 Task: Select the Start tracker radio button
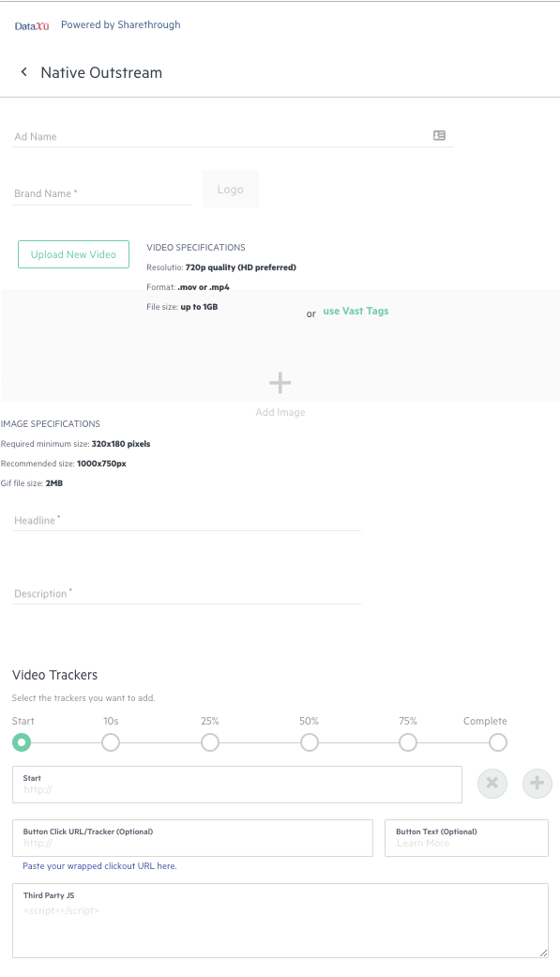pos(22,742)
